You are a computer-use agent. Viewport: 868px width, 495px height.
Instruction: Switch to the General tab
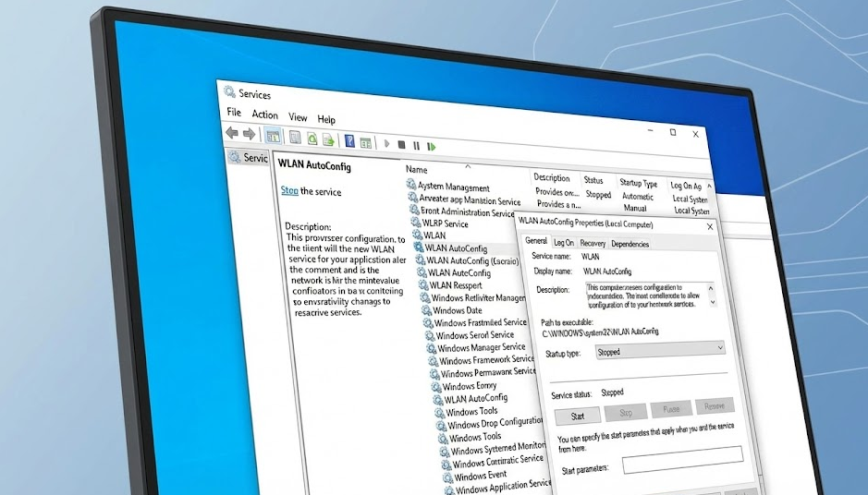pos(536,241)
